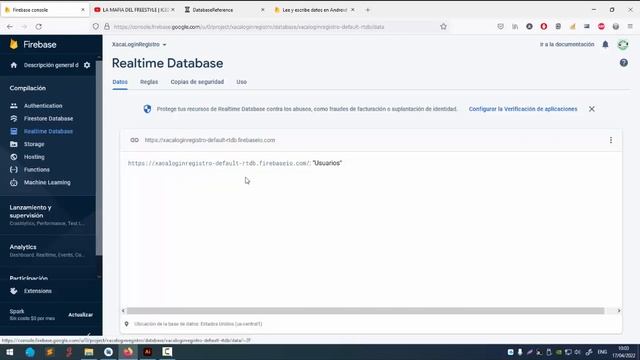Switch to the Uso tab
This screenshot has height=360, width=640.
pos(242,82)
